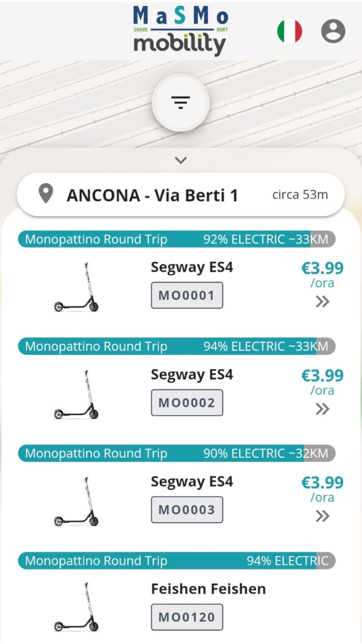
Task: Open MO0002 details with double-arrow icon
Action: [x=323, y=409]
